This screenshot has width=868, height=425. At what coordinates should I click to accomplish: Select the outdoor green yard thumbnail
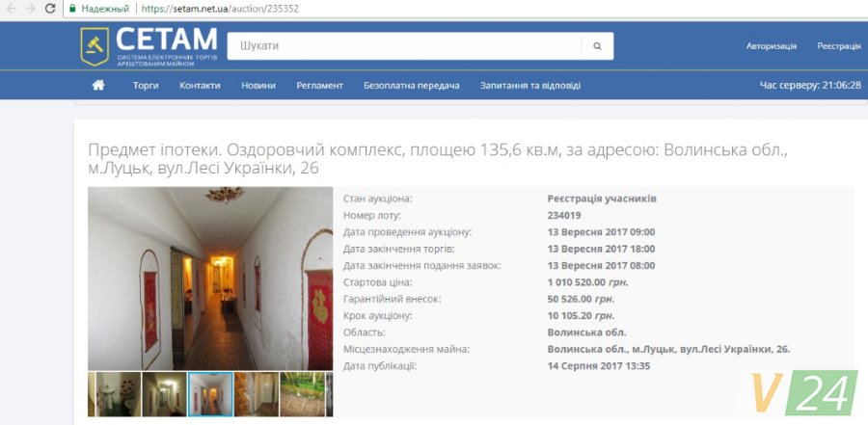coord(303,394)
